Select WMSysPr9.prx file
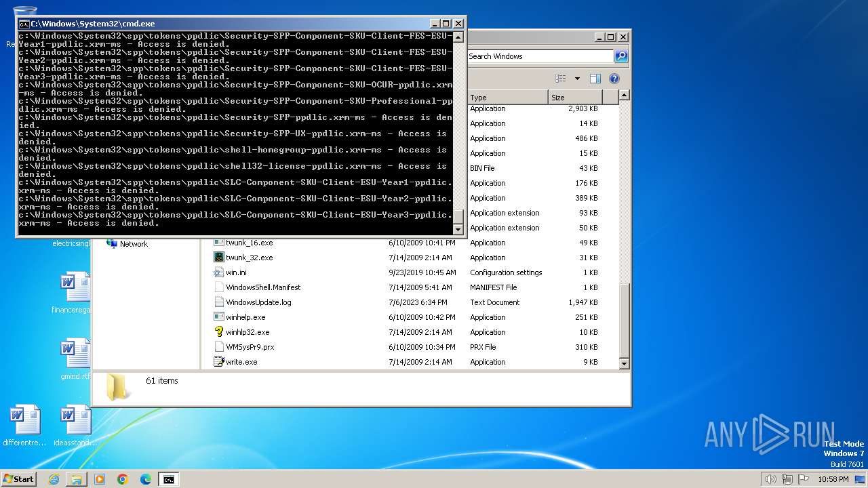Image resolution: width=868 pixels, height=488 pixels. [x=250, y=347]
